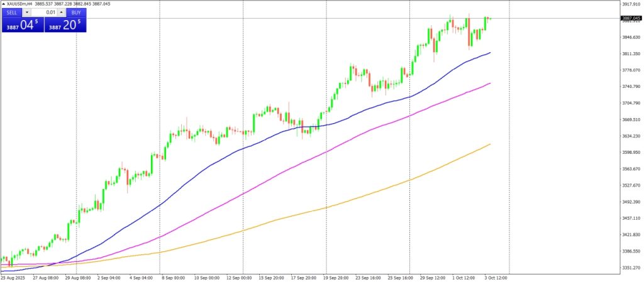Click the most recent candlestick
The width and height of the screenshot is (644, 282).
pos(490,18)
